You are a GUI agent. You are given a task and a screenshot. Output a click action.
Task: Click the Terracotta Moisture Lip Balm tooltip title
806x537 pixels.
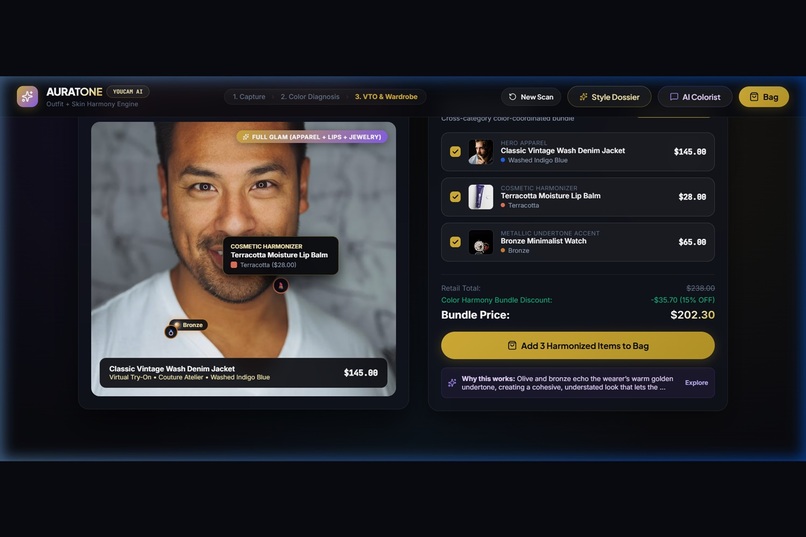pyautogui.click(x=279, y=255)
